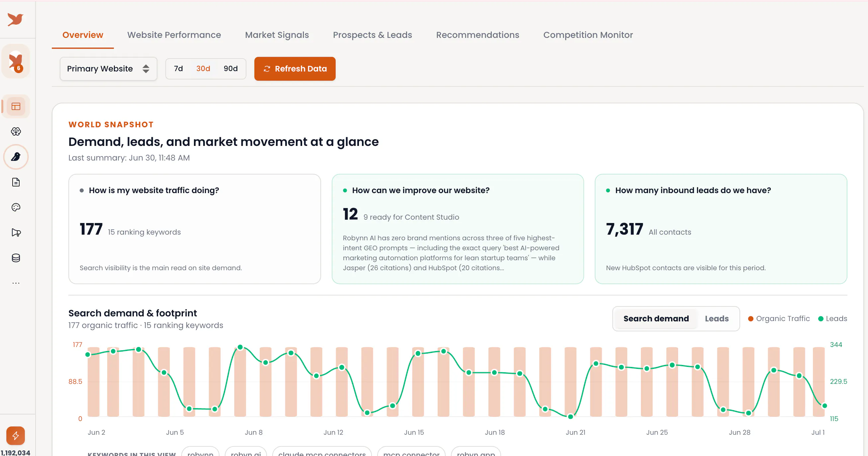Switch chart to Search demand view

pos(656,319)
